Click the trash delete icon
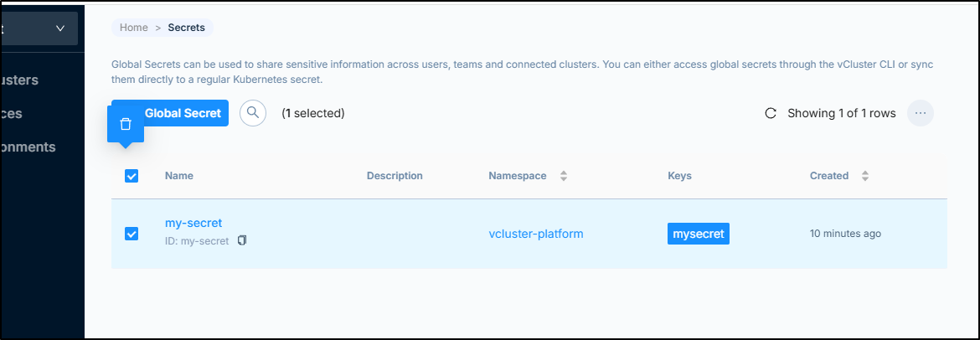This screenshot has width=980, height=340. coord(126,125)
